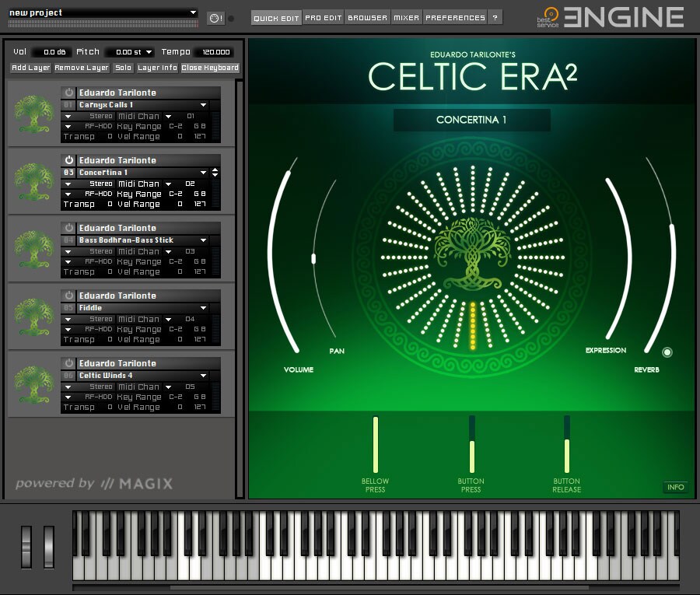
Task: Switch to the Quick Edit tab
Action: click(276, 18)
